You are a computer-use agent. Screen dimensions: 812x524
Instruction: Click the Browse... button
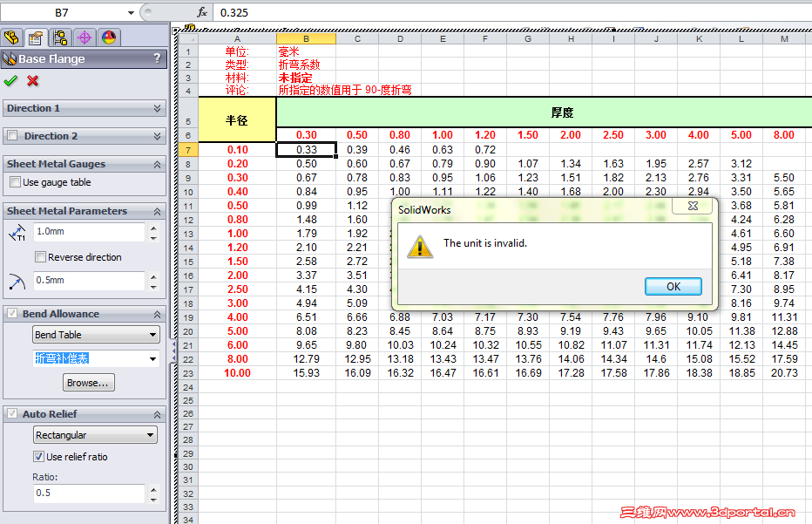(x=89, y=383)
